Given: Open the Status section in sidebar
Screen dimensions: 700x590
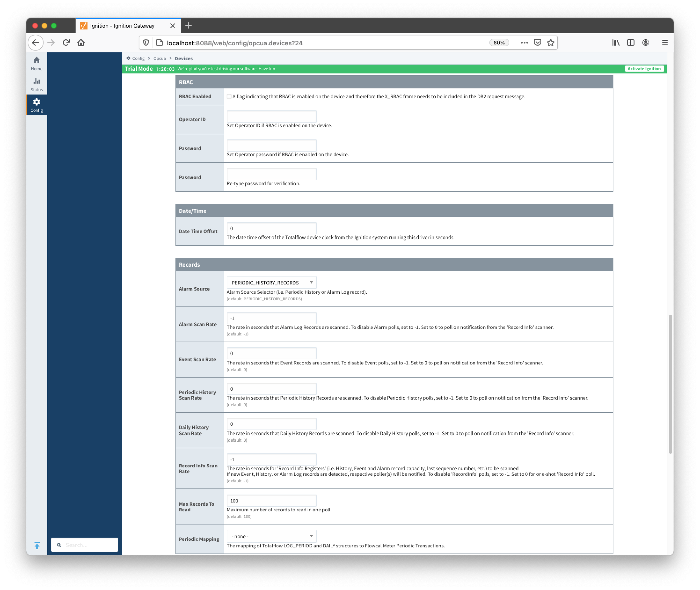Looking at the screenshot, I should pyautogui.click(x=37, y=84).
